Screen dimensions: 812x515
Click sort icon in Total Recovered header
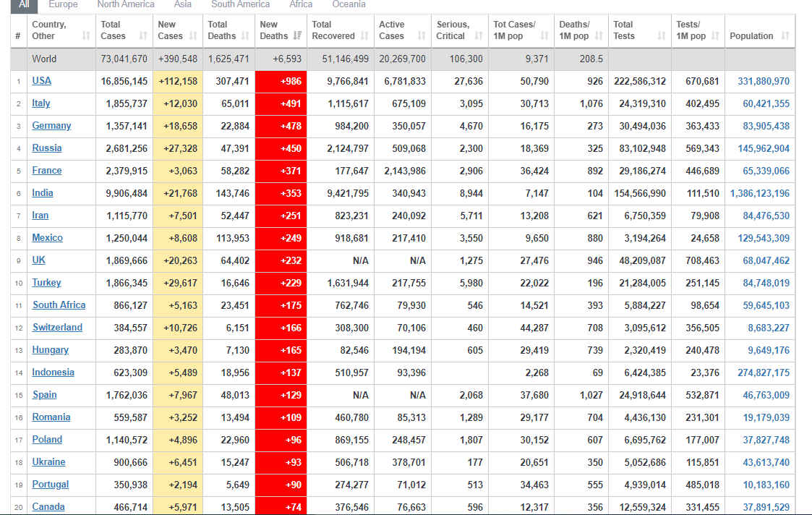(x=364, y=36)
